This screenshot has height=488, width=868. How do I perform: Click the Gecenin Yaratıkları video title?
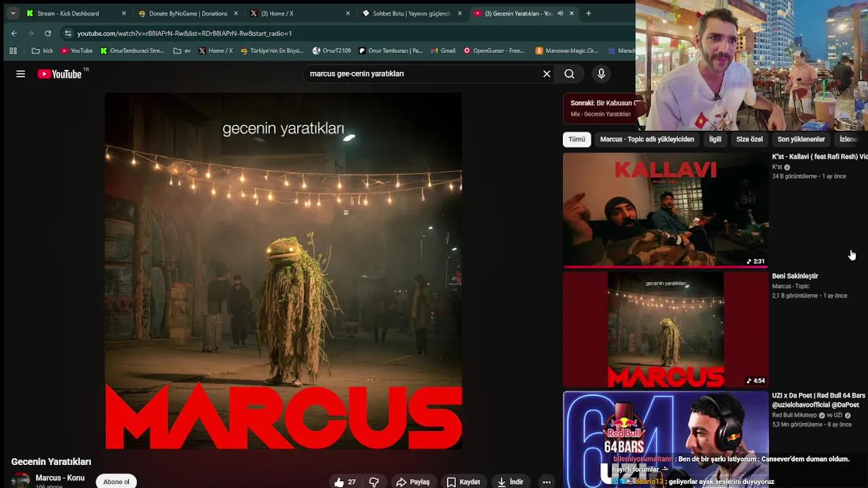[51, 462]
